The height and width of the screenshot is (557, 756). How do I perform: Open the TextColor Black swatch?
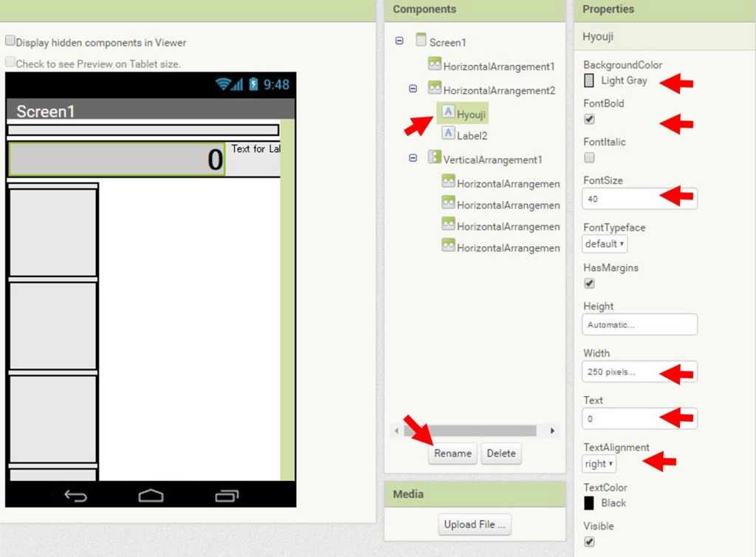tap(588, 503)
